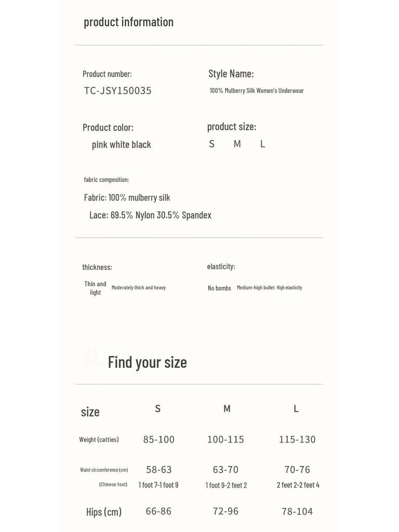Choose Moderately thick and heavy option
Screen dimensions: 399x532
pos(139,287)
